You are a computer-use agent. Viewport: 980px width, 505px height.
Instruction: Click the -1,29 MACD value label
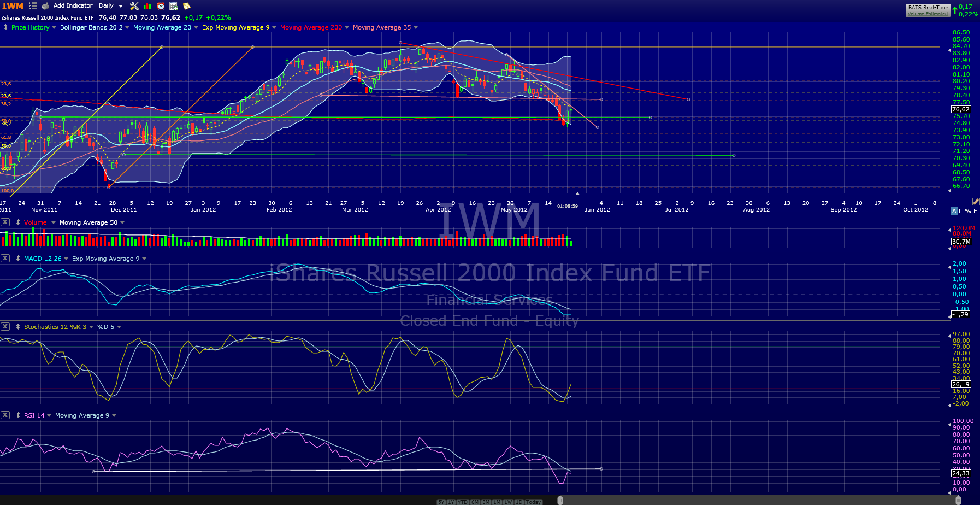[961, 314]
